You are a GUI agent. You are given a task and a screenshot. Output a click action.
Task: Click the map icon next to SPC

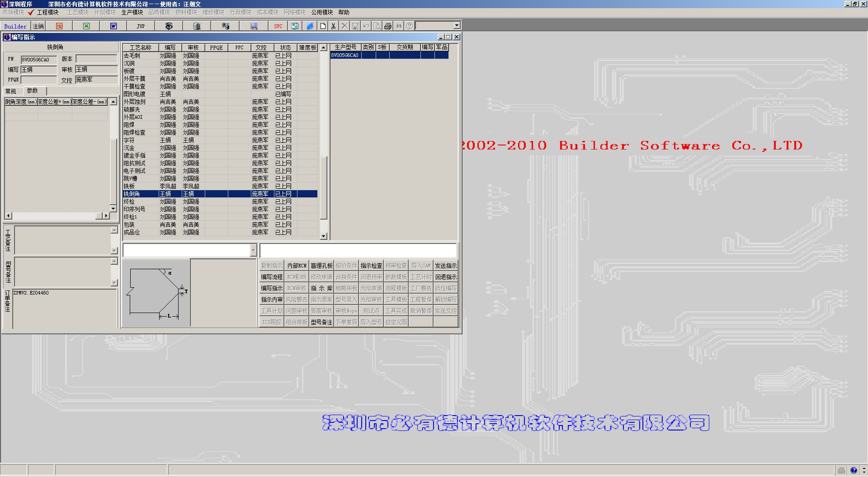295,26
